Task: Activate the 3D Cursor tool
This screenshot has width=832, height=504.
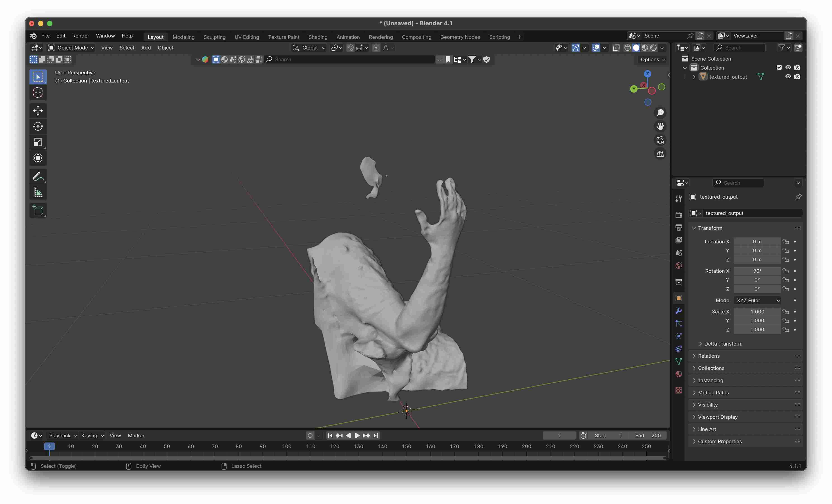Action: [38, 92]
